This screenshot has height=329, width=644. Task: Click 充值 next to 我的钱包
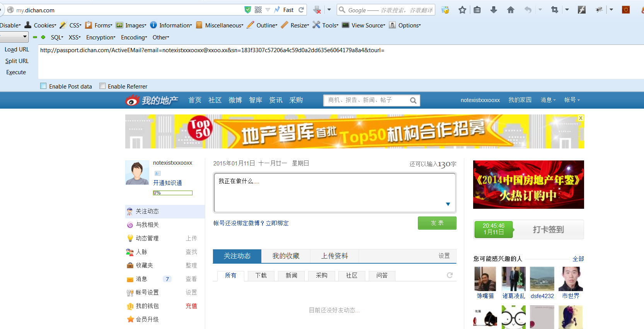coord(191,306)
